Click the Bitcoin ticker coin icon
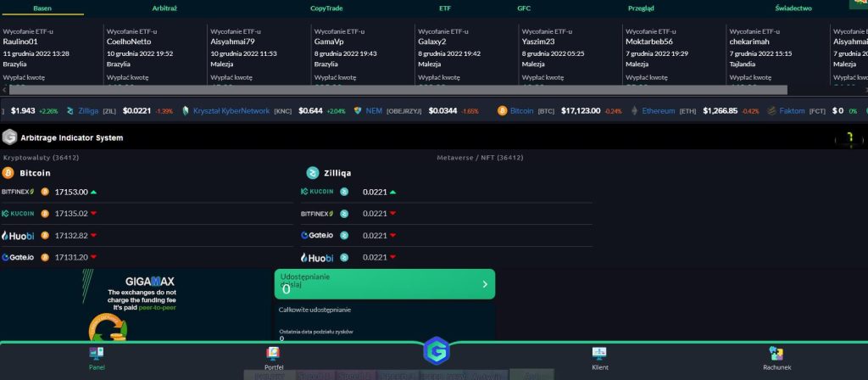Viewport: 868px width, 380px height. point(502,111)
